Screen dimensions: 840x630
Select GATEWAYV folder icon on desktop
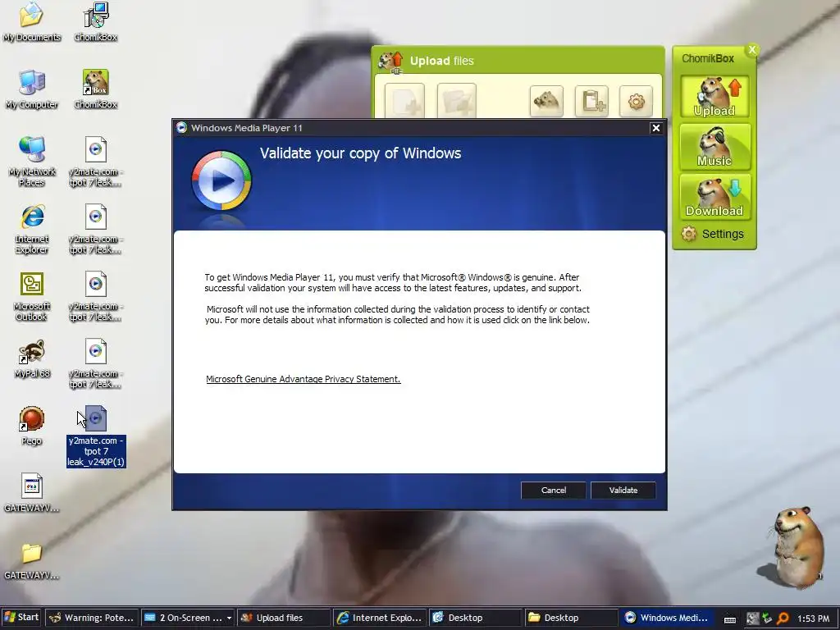pos(32,561)
